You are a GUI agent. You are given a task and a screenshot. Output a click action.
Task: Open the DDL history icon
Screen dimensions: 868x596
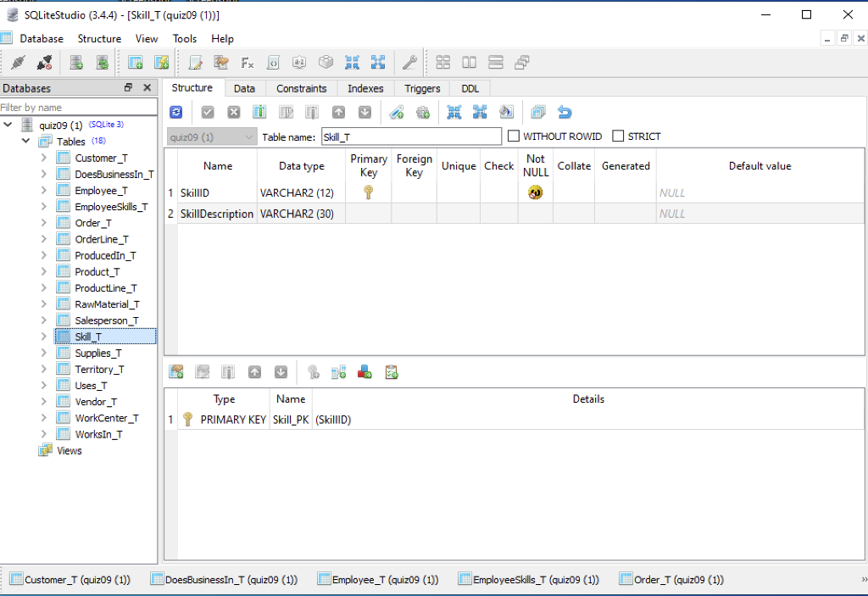[221, 63]
